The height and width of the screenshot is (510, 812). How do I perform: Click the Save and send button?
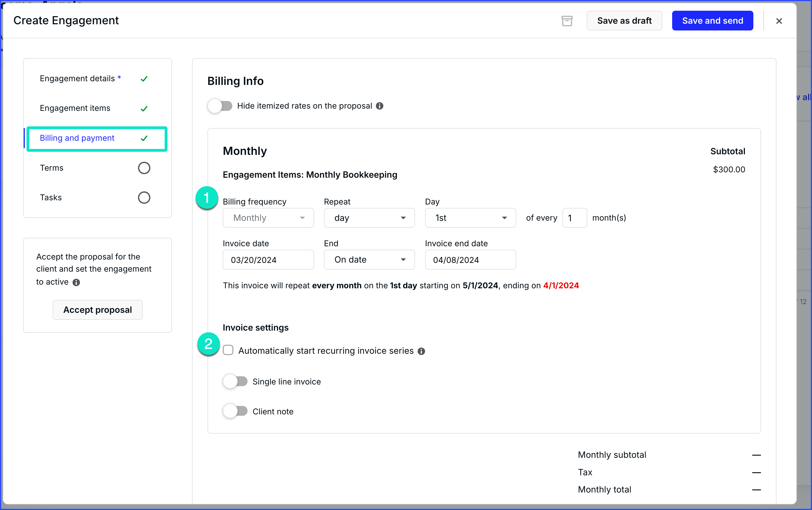(x=712, y=21)
